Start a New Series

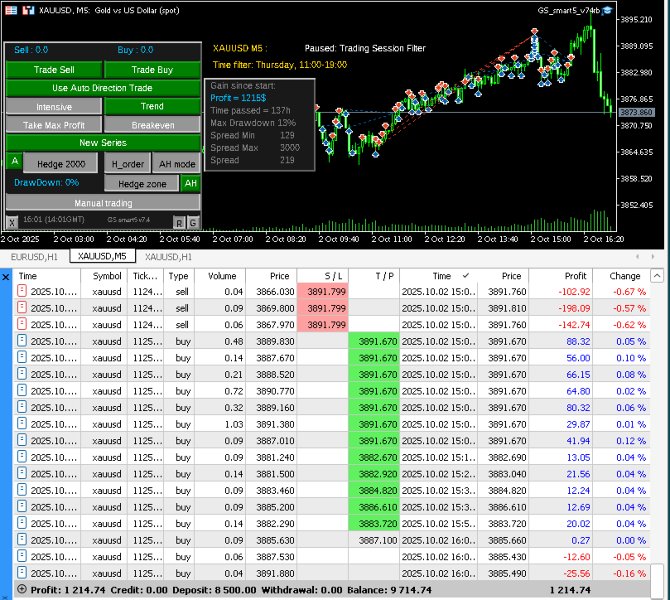(x=103, y=143)
